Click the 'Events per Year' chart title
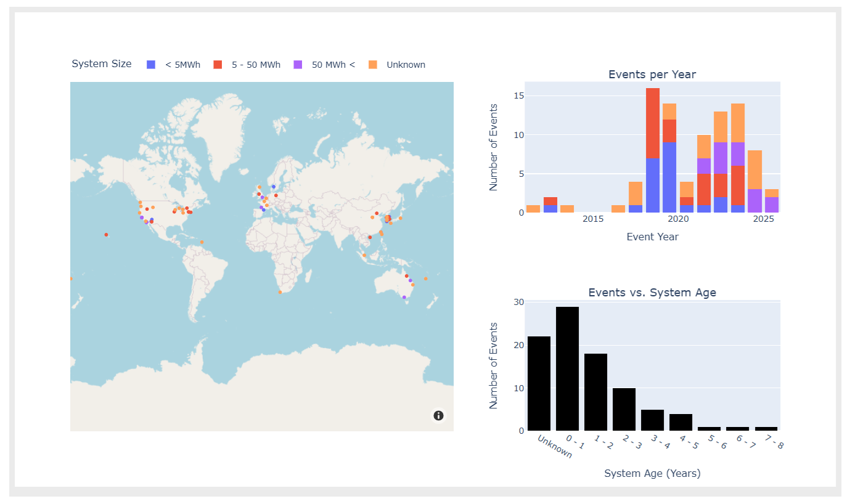 point(652,75)
